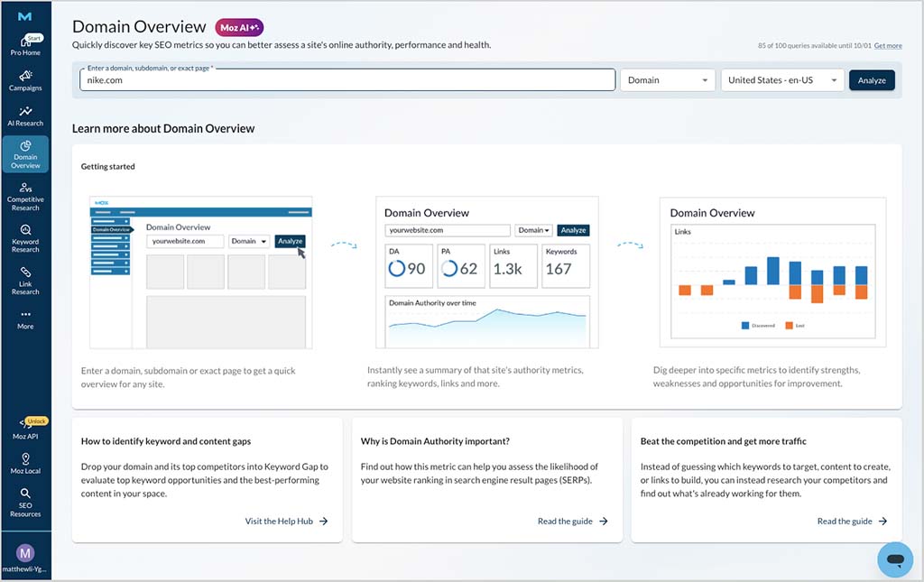Click arrow on Beat the competition guide link

click(x=882, y=522)
